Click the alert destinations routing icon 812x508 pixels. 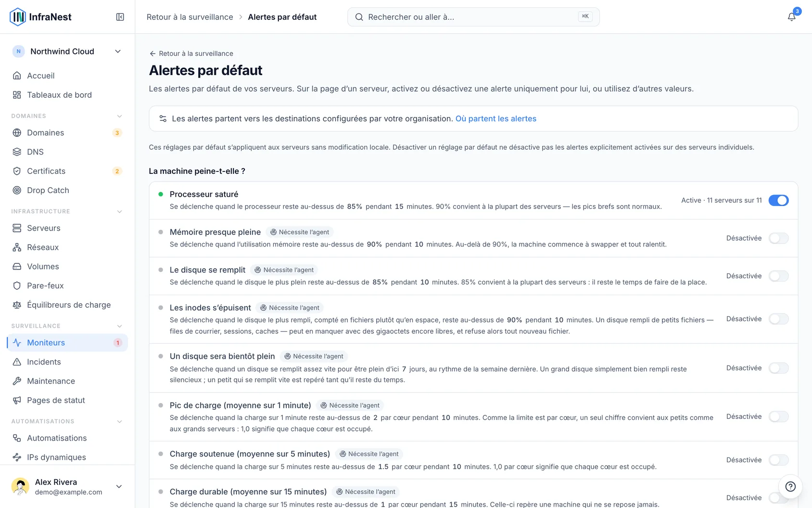[x=163, y=118]
